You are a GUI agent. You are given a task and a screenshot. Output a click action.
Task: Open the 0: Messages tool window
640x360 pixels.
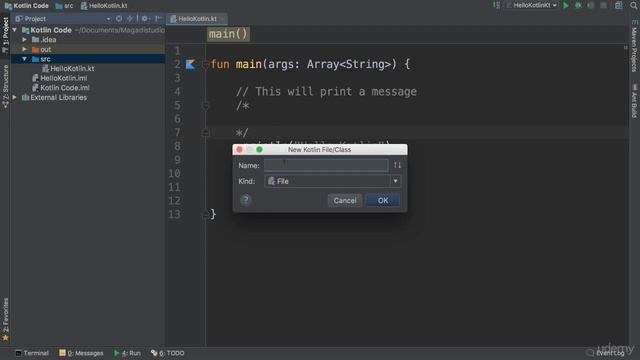(81, 353)
